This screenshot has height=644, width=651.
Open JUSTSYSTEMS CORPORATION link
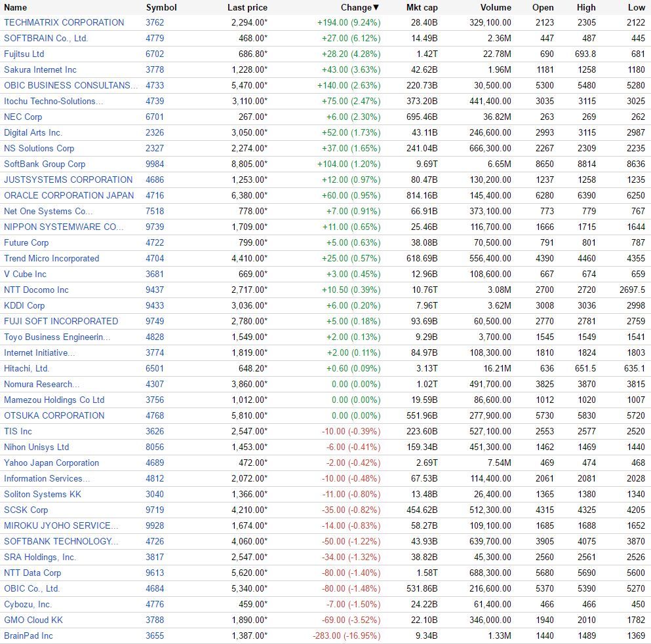[68, 180]
